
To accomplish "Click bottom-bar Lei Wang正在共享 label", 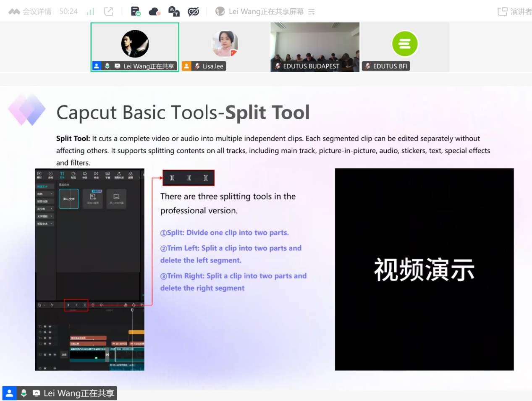I will (x=79, y=393).
